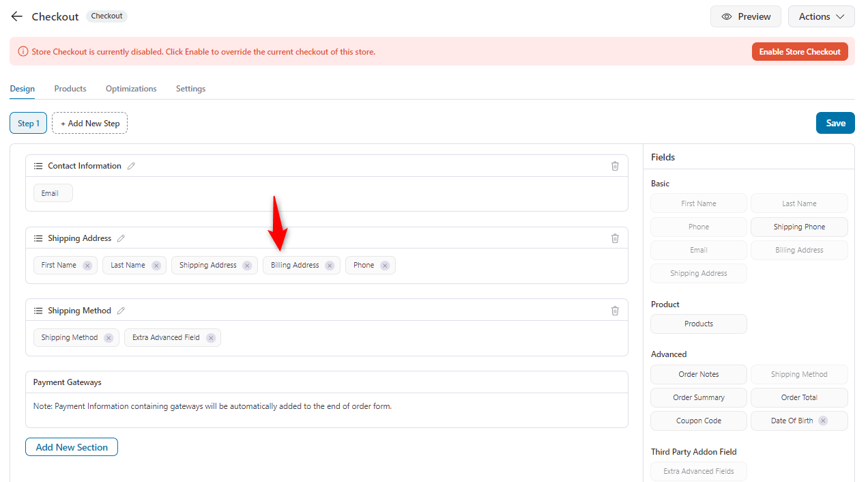868x482 pixels.
Task: Click the Fields panel heading
Action: point(663,157)
